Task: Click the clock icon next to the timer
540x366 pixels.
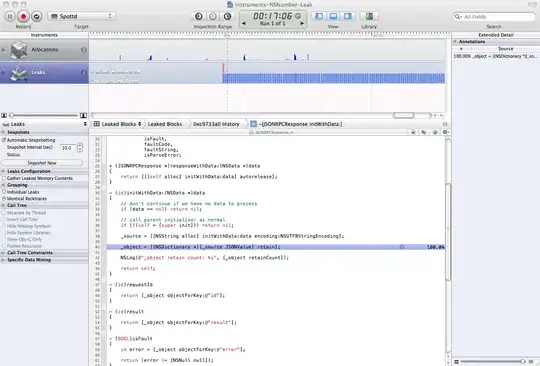Action: pyautogui.click(x=298, y=16)
